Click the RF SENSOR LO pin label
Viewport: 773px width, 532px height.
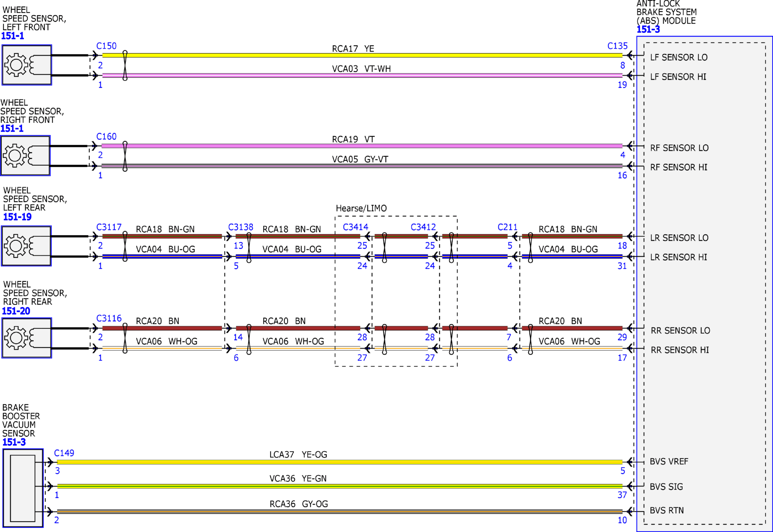click(x=679, y=148)
